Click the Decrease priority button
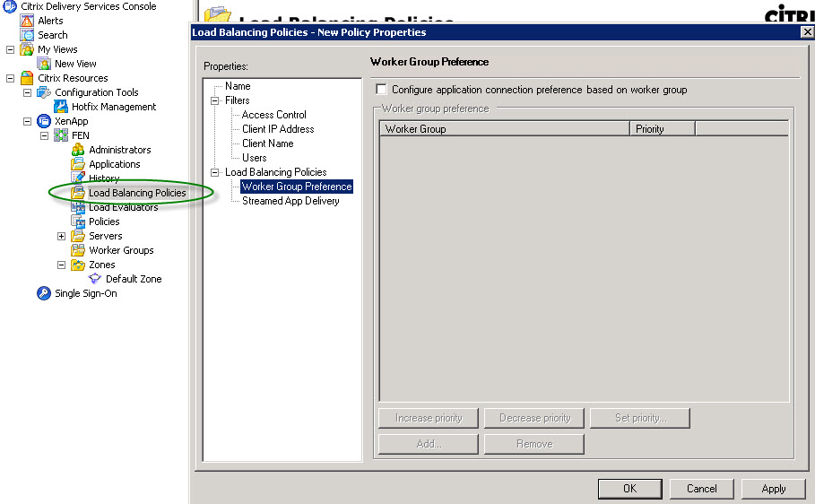Screen dimensions: 815x504 point(534,418)
